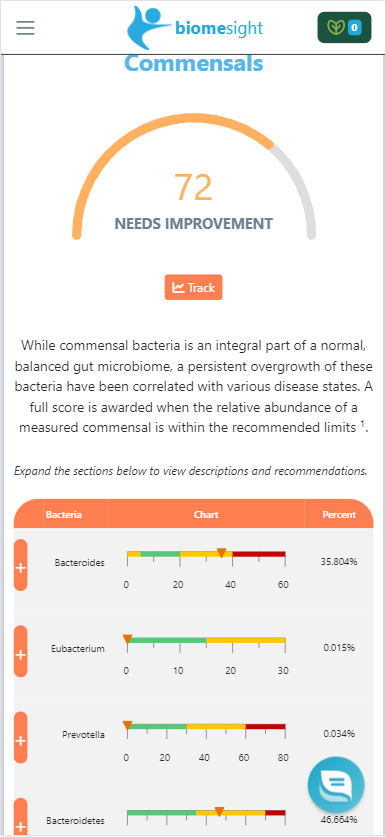The image size is (385, 837).
Task: Click the Eubacterium chart marker triangle
Action: tap(127, 639)
